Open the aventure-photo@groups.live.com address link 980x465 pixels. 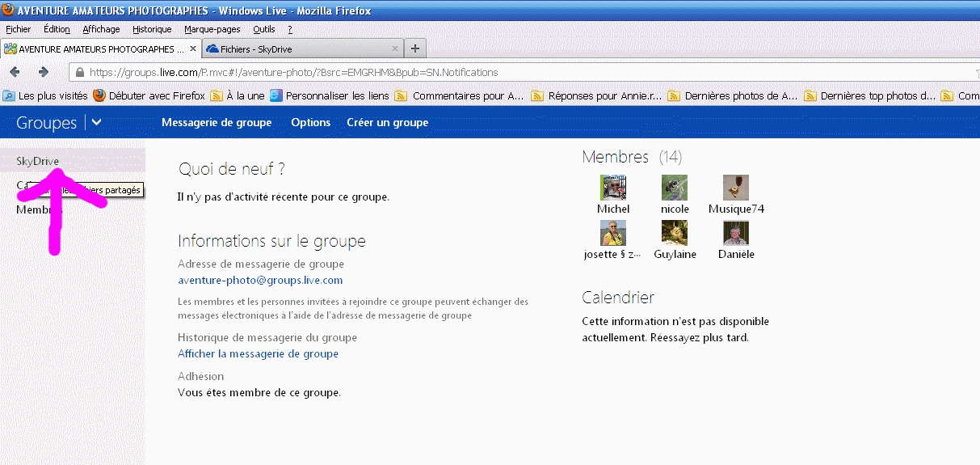[260, 281]
